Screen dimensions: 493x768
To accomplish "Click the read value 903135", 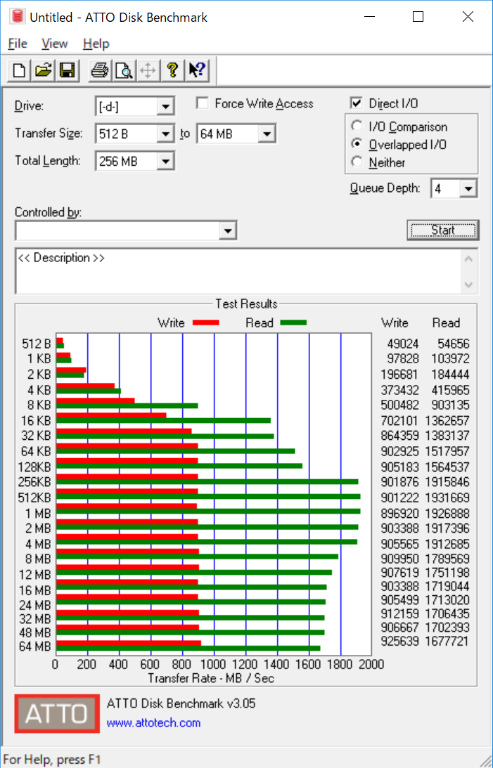I will (450, 405).
